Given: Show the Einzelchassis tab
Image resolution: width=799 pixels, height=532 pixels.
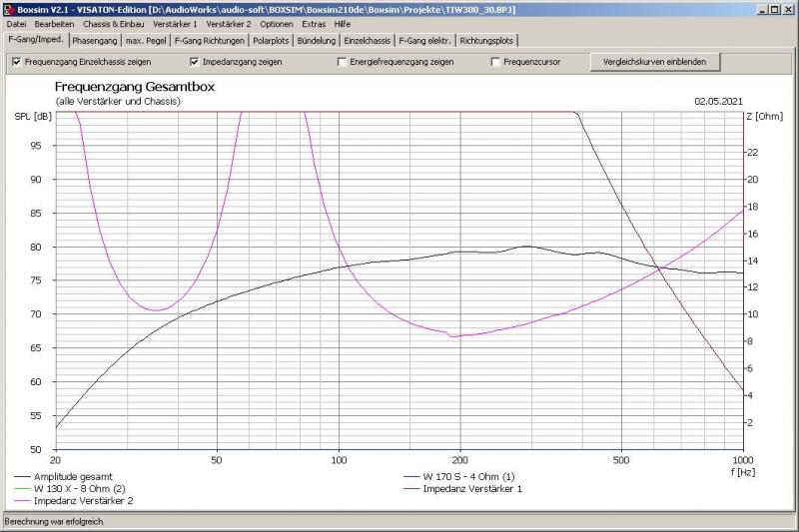Looking at the screenshot, I should (367, 41).
